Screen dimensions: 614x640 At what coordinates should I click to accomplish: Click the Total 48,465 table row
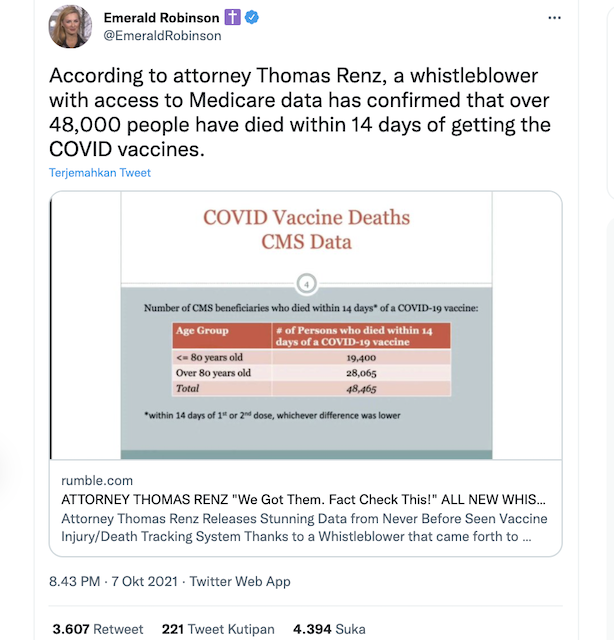pos(310,387)
